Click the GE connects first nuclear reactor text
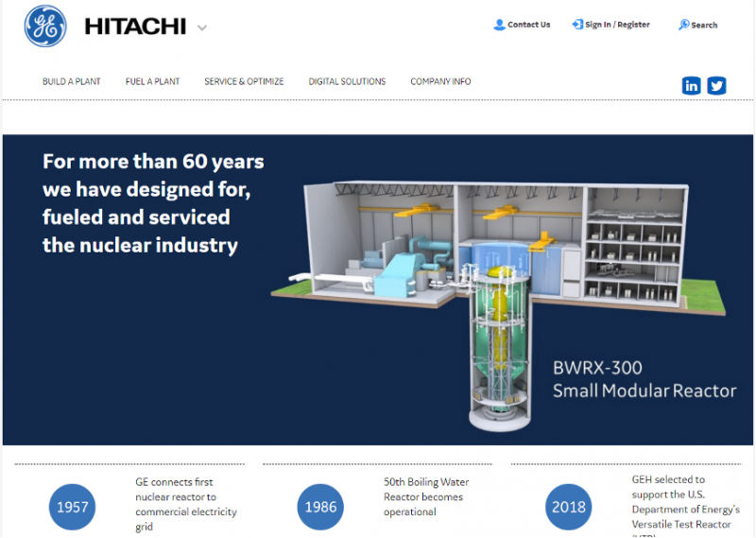 coord(186,504)
